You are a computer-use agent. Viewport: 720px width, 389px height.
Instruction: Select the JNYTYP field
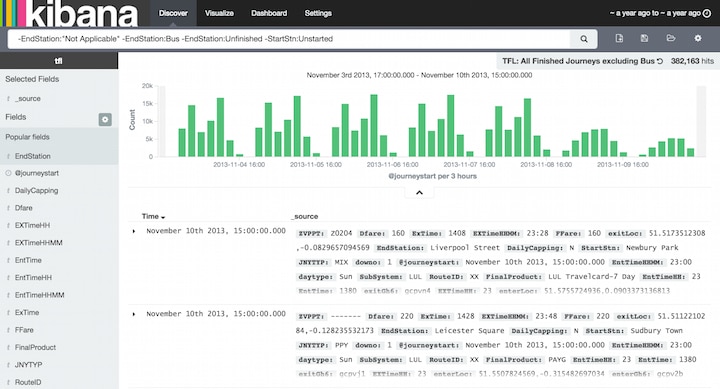point(28,365)
